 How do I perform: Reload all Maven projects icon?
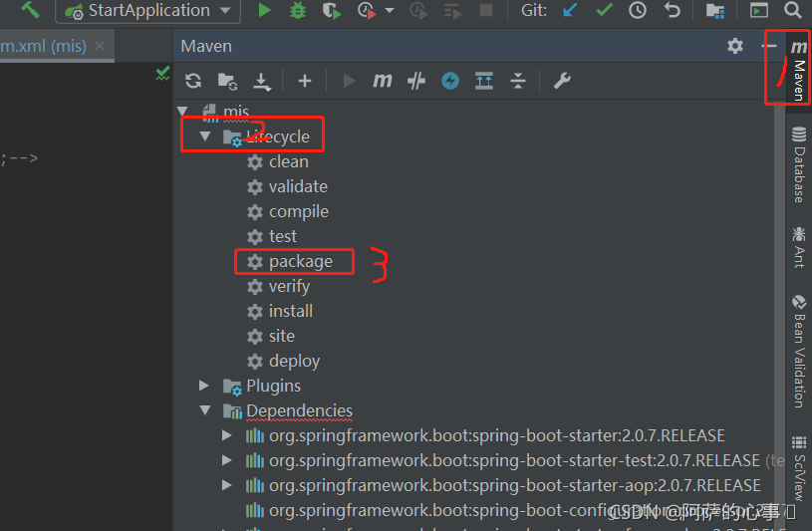193,81
